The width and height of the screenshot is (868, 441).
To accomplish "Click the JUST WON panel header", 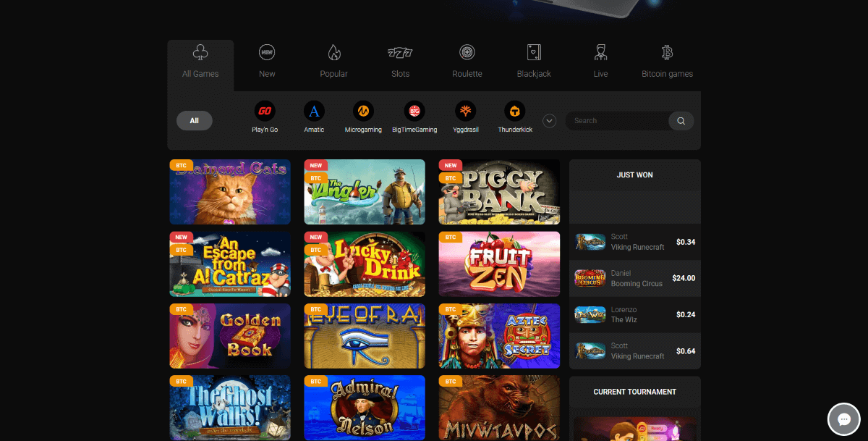I will (635, 175).
